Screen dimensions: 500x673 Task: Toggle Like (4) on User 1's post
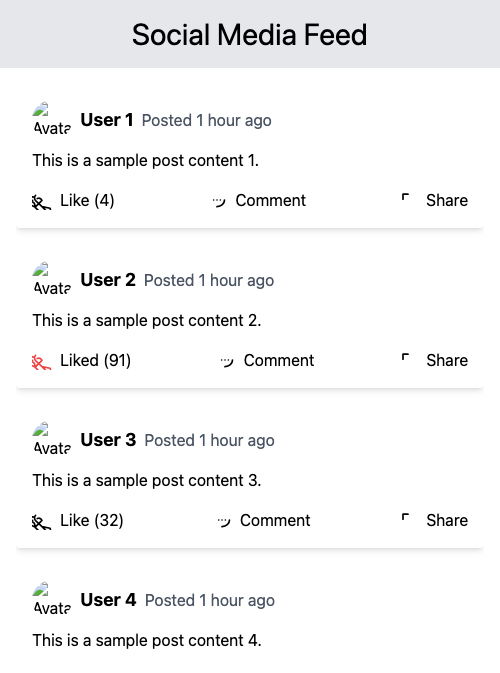tap(73, 200)
